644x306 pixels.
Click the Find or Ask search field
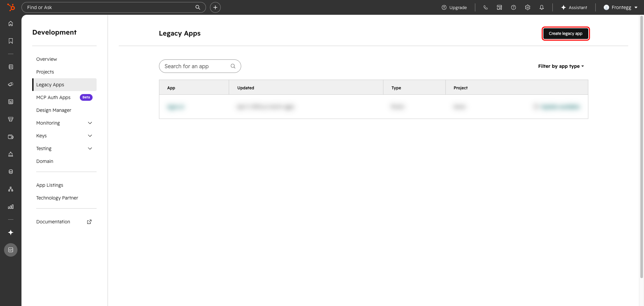[x=113, y=7]
